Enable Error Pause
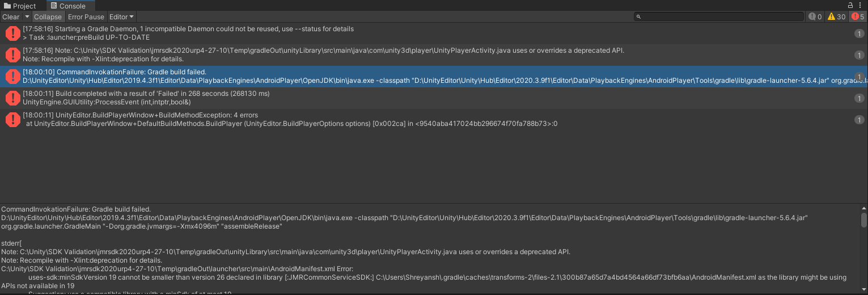The height and width of the screenshot is (295, 868). (86, 17)
